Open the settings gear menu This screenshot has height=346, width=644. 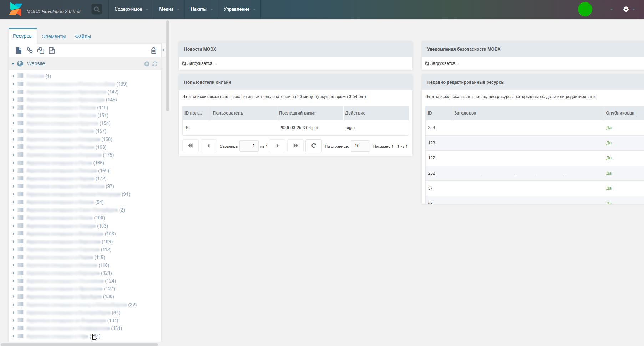click(626, 9)
